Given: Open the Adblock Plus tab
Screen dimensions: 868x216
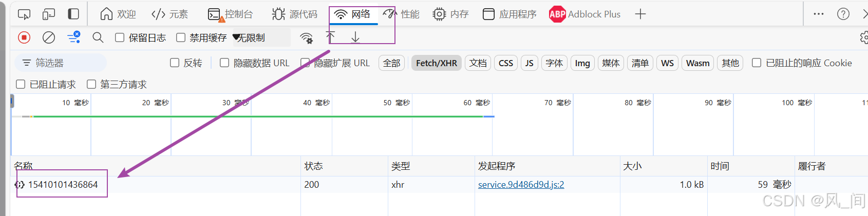Looking at the screenshot, I should click(x=585, y=14).
